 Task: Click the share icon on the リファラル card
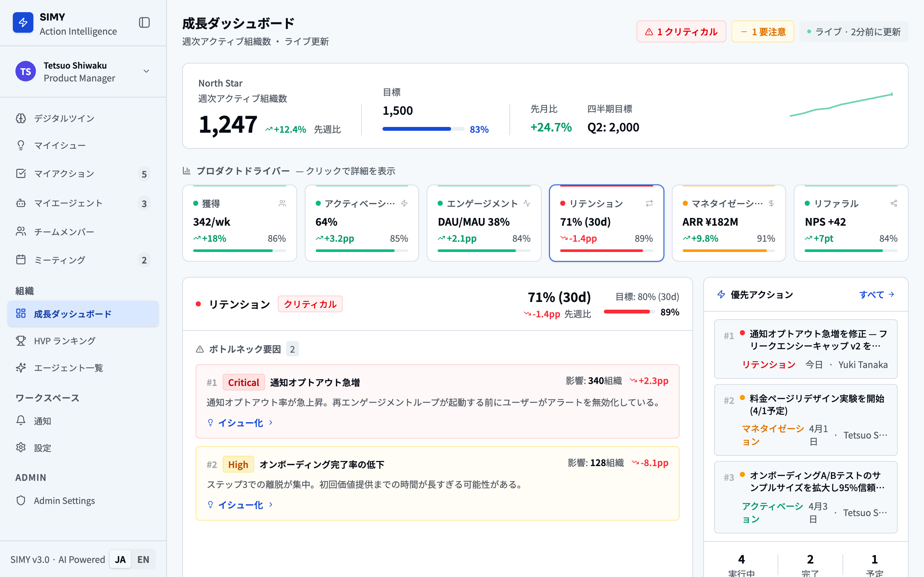click(x=894, y=204)
